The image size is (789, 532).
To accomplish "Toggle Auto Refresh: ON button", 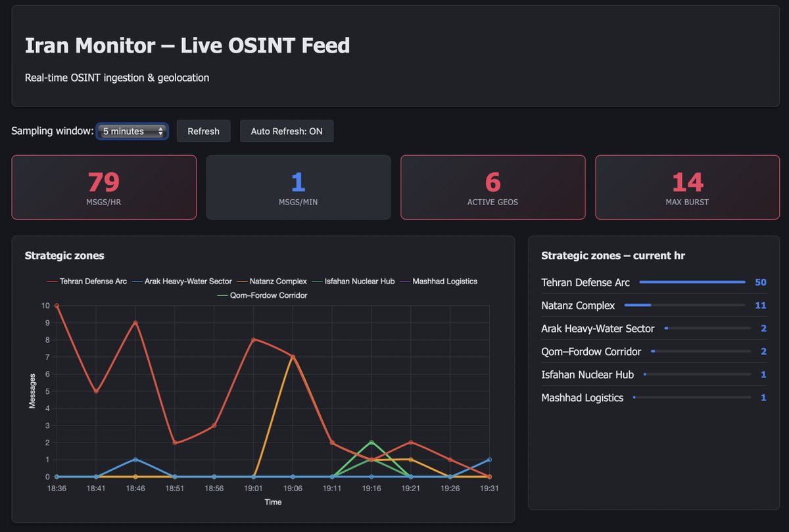I will tap(287, 131).
